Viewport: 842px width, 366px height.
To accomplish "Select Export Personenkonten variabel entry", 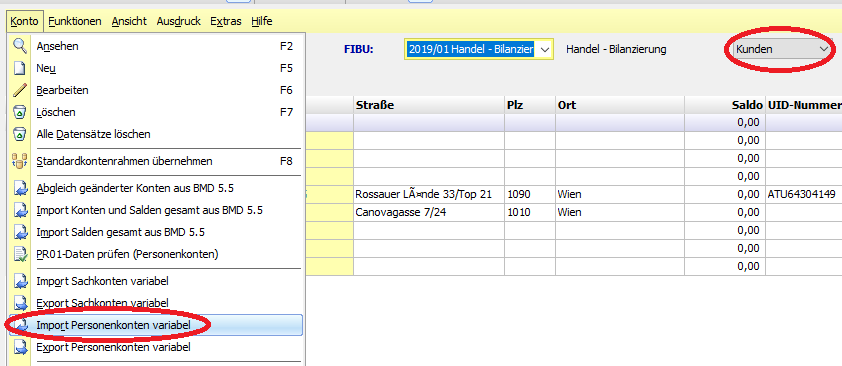I will [113, 347].
